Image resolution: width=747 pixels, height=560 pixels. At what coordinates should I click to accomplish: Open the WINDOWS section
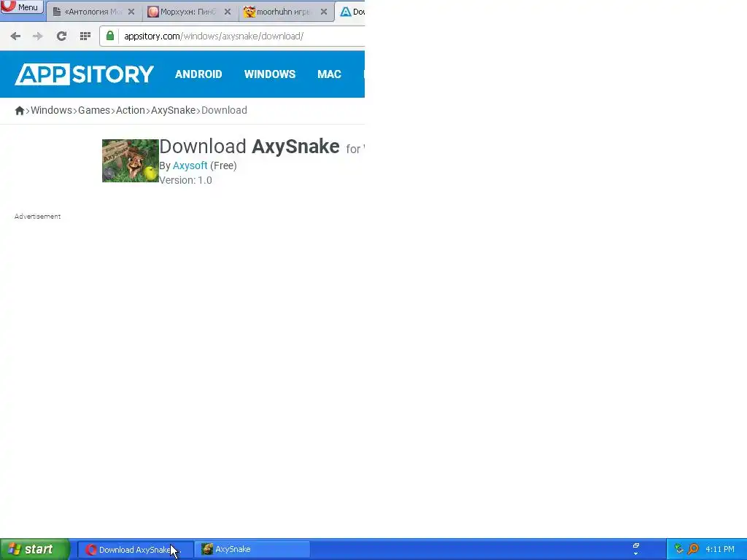[x=270, y=74]
